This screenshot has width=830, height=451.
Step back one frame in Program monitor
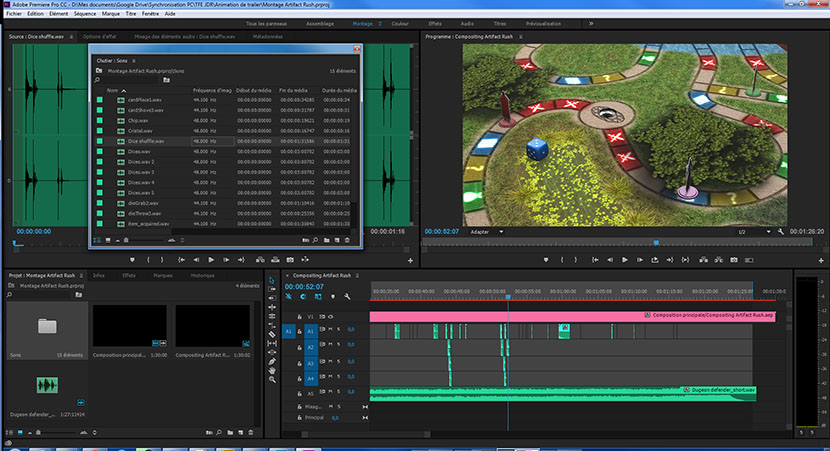point(610,260)
